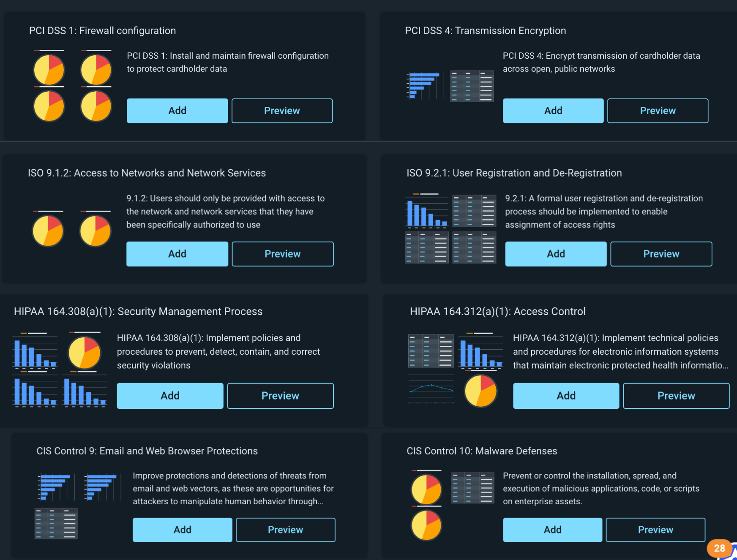Add the ISO 9.1.2 network access dashboard

[177, 254]
